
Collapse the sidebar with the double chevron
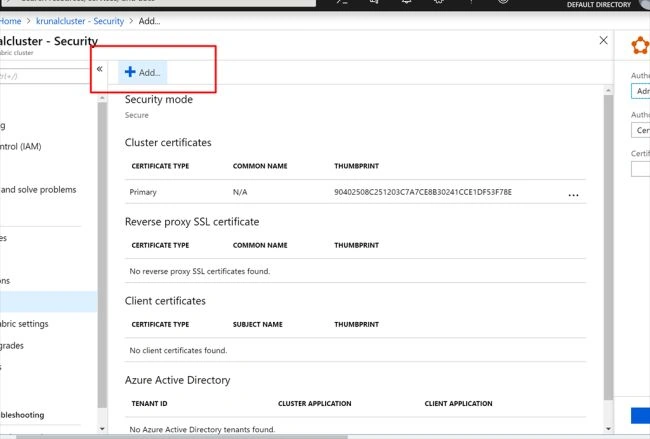click(x=99, y=69)
